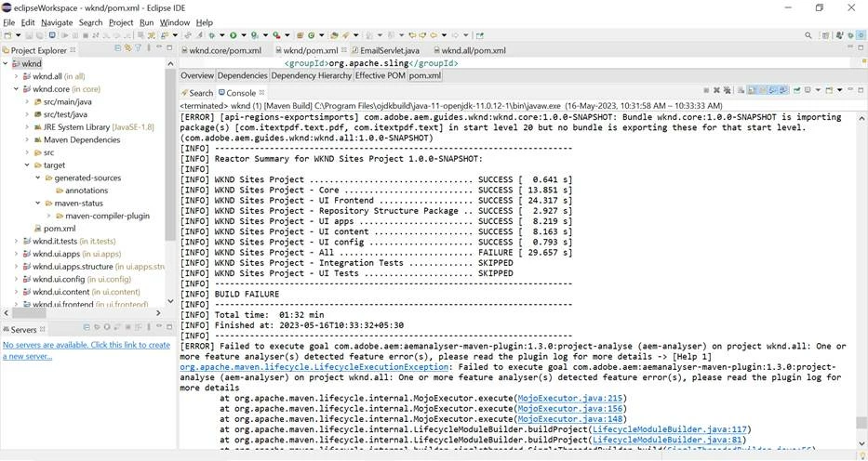Open the MojoExecutor.java:215 link
The height and width of the screenshot is (461, 868).
click(x=569, y=398)
